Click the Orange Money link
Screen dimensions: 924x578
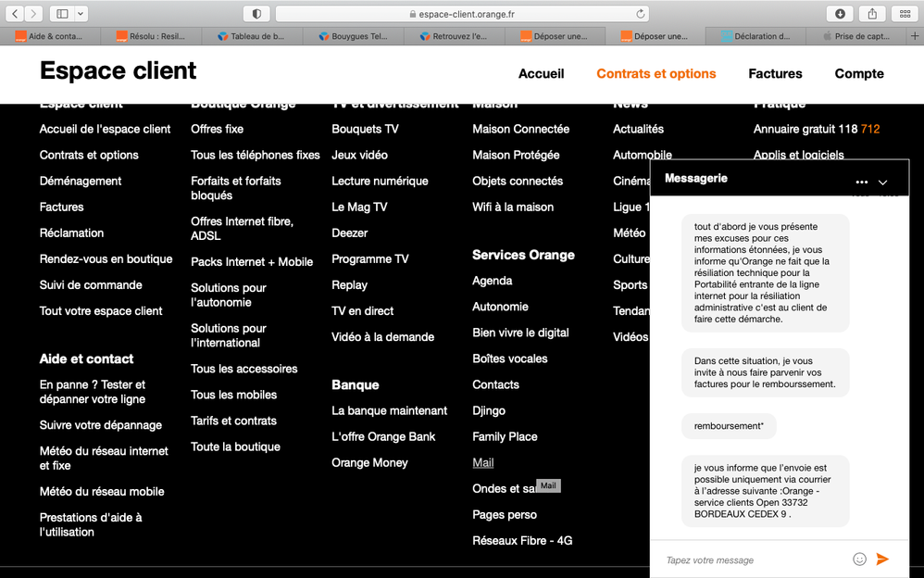(368, 463)
